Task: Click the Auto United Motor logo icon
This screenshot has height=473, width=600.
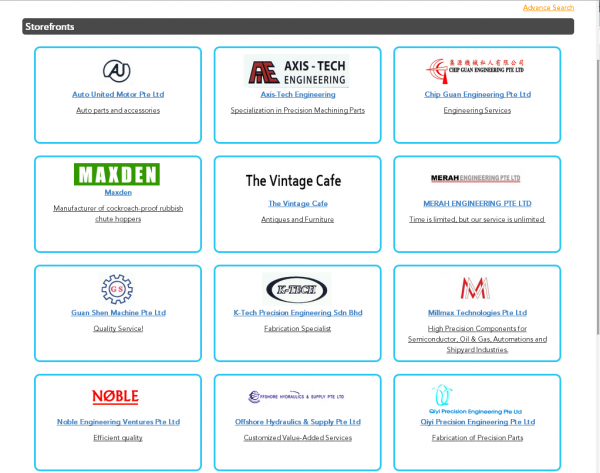Action: (117, 71)
